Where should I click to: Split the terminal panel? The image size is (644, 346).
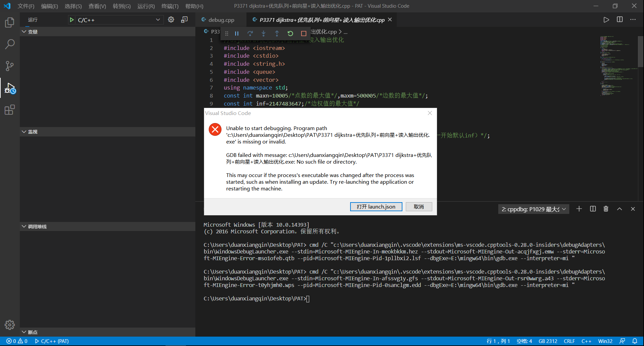pos(593,209)
